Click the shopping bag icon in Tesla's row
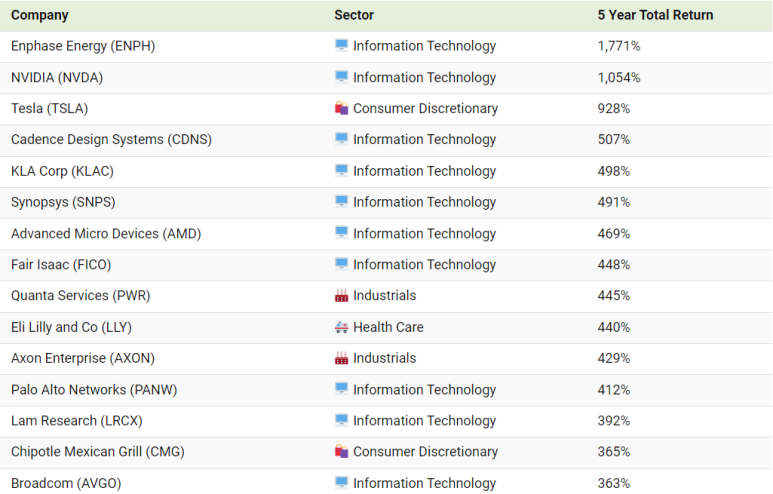 pos(341,108)
